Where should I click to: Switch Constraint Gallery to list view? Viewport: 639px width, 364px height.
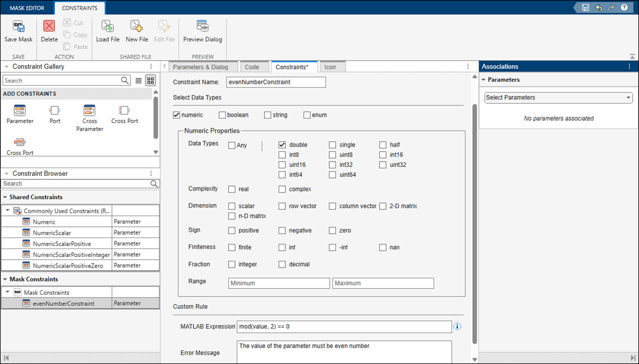pos(138,81)
